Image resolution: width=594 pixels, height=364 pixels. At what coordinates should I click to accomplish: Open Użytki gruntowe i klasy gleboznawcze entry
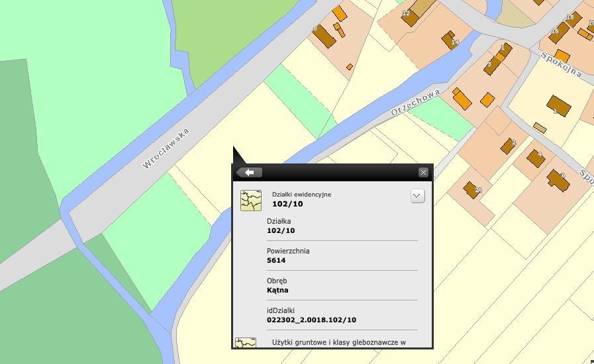338,343
